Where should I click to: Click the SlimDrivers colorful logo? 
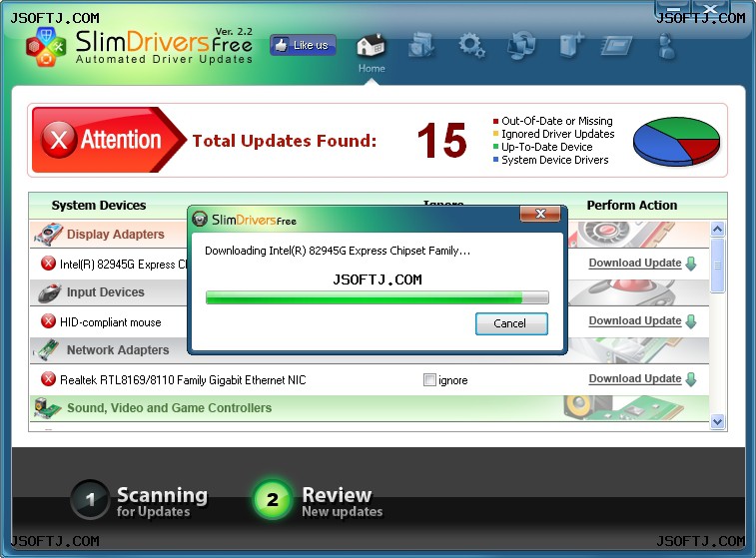pos(46,46)
